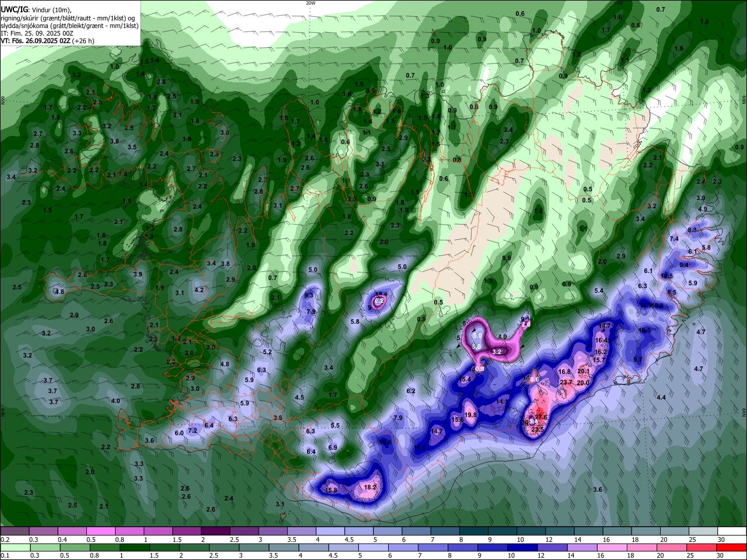
Task: Select the bright magenta 0.5 snow legend swatch
Action: coord(101,531)
